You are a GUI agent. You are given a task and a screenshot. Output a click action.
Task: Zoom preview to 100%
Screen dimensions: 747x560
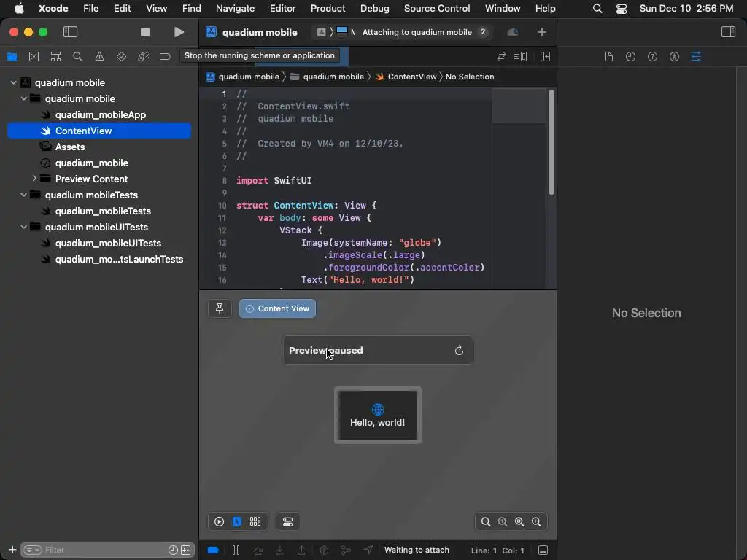coord(503,522)
